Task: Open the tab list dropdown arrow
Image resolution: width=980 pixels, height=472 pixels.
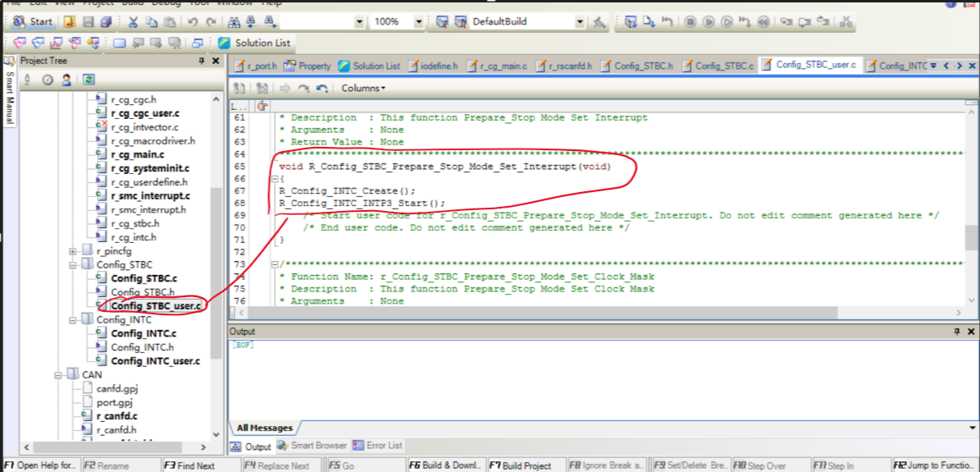Action: [933, 65]
